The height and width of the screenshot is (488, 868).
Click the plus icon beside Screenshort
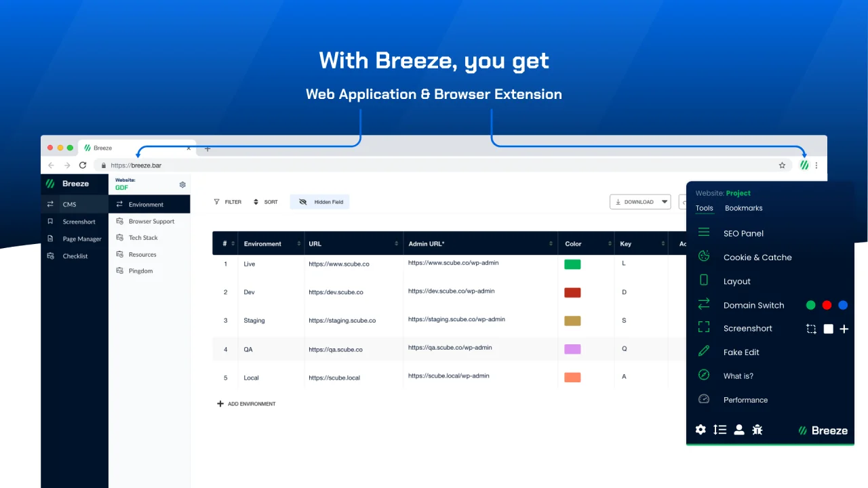(x=844, y=329)
